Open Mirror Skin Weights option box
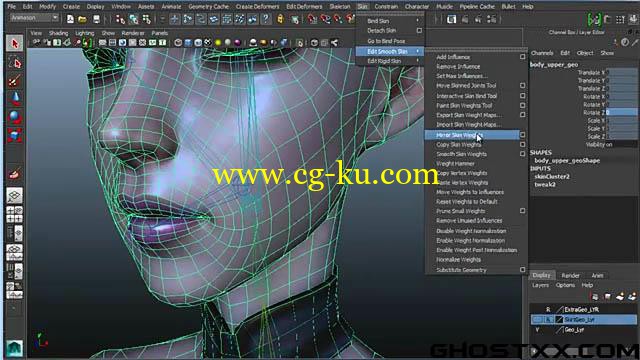Image resolution: width=640 pixels, height=360 pixels. pos(522,135)
